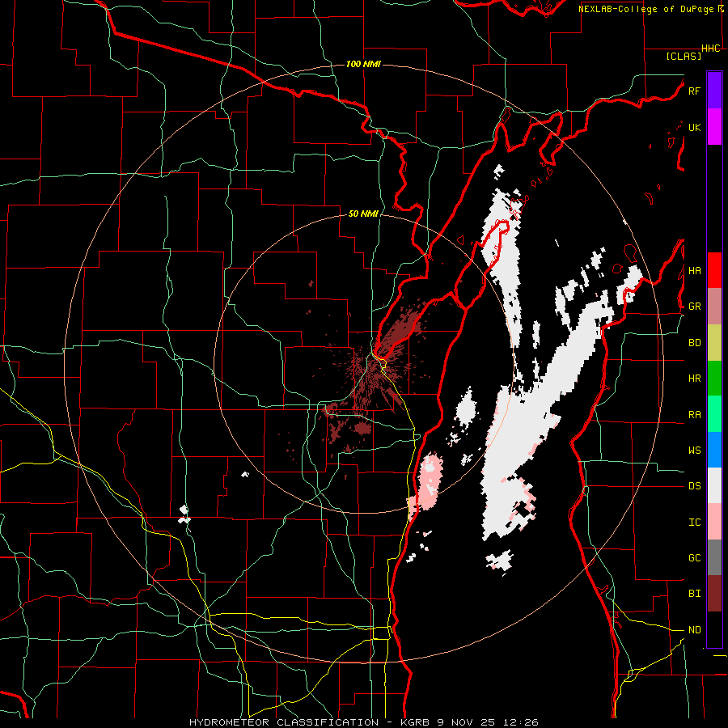
Task: Click the NEXLAB-College of DuPage text
Action: point(647,9)
